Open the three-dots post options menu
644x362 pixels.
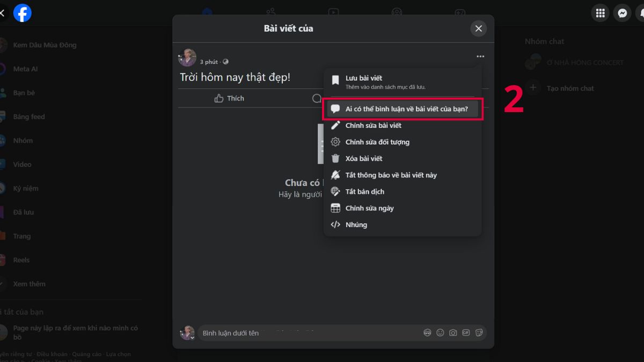pos(480,56)
